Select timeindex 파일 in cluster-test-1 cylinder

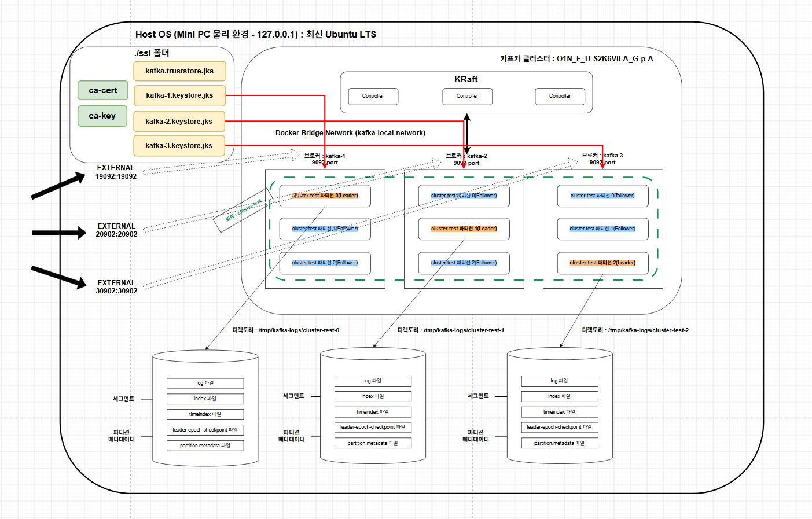373,412
